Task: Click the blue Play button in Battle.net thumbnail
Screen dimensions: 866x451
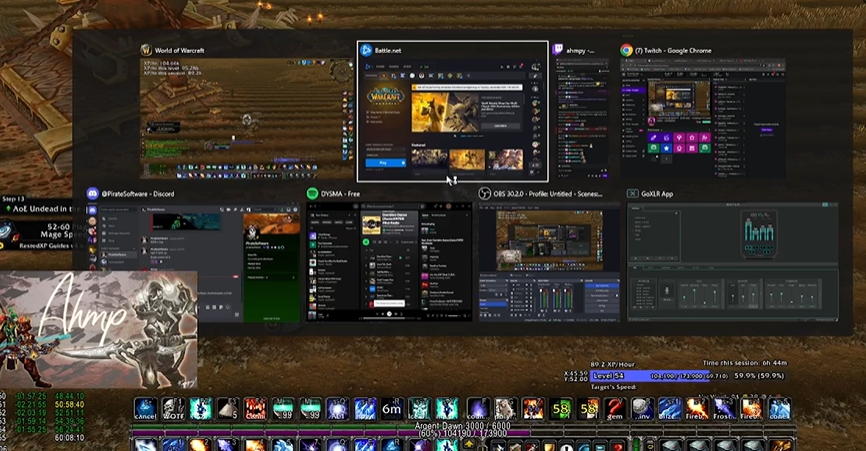Action: click(x=385, y=163)
